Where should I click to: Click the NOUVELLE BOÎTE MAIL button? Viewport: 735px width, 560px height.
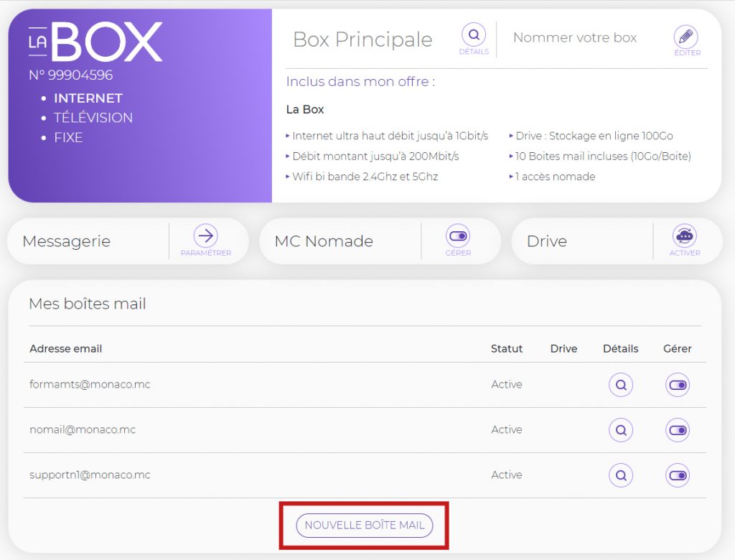point(363,525)
